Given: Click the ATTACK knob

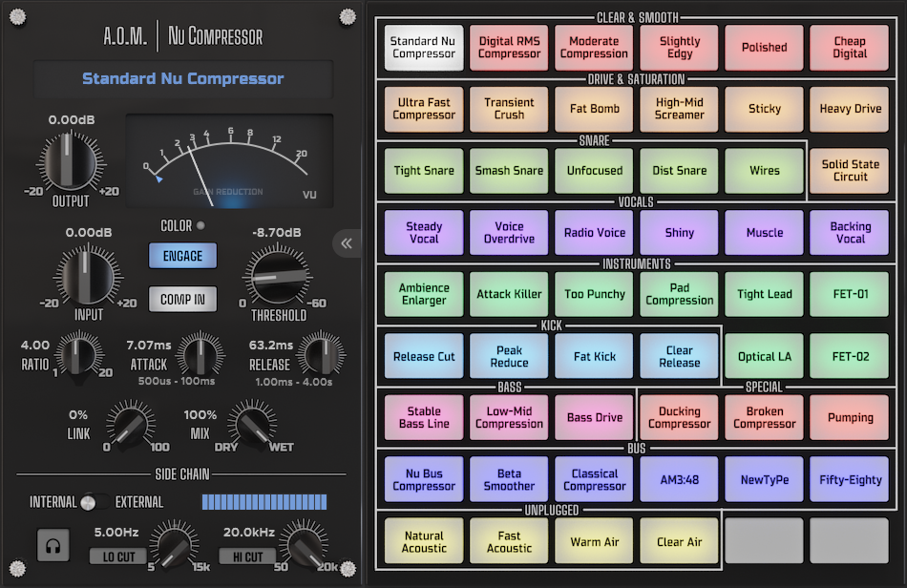Looking at the screenshot, I should (x=200, y=354).
